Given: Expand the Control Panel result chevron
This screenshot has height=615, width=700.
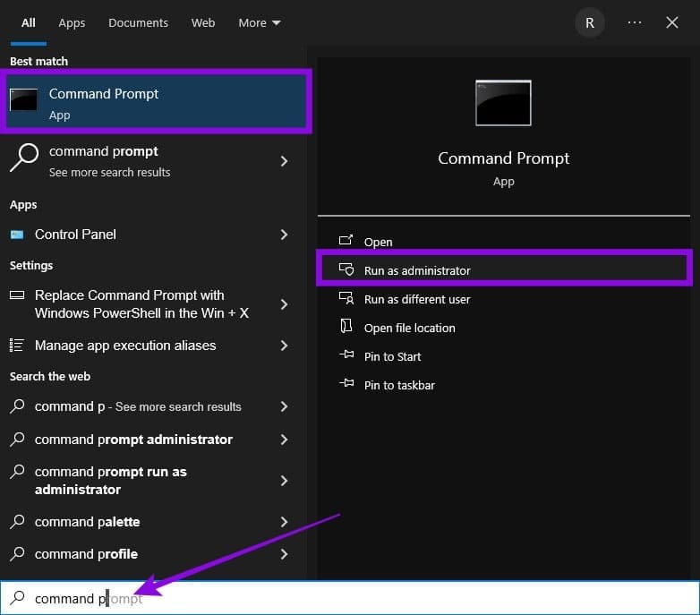Looking at the screenshot, I should click(x=284, y=235).
